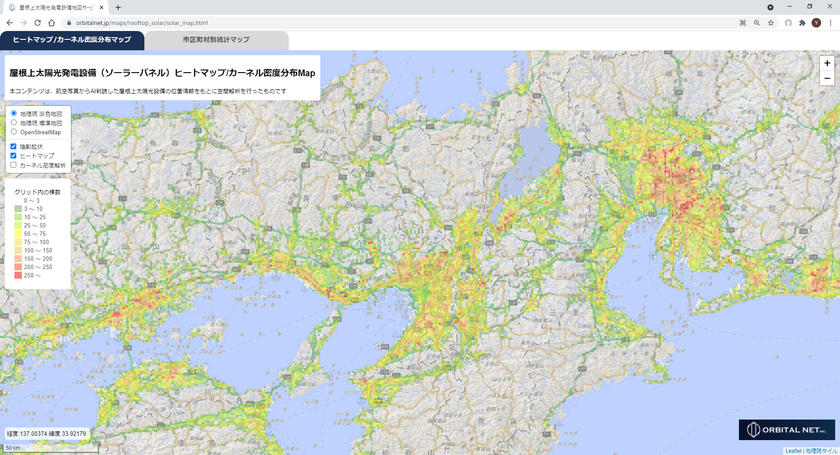The height and width of the screenshot is (455, 840).
Task: Open the Leaflet attribution link
Action: (x=792, y=451)
